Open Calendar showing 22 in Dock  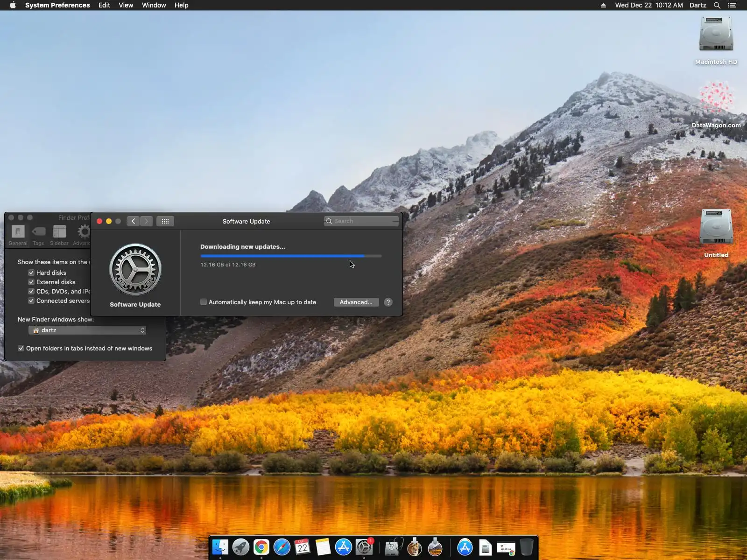tap(303, 547)
